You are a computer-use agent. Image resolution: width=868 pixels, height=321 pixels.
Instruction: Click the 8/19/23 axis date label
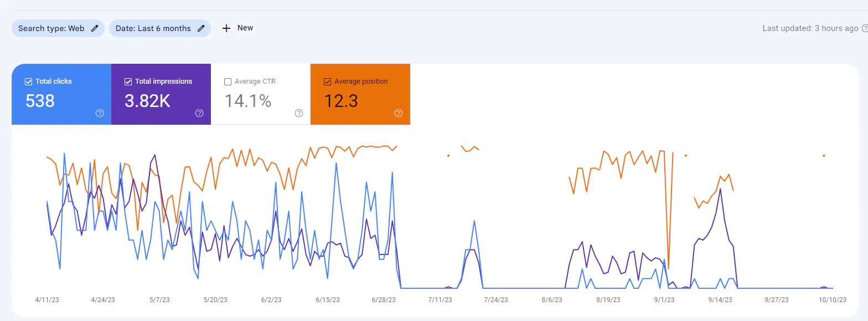click(608, 300)
